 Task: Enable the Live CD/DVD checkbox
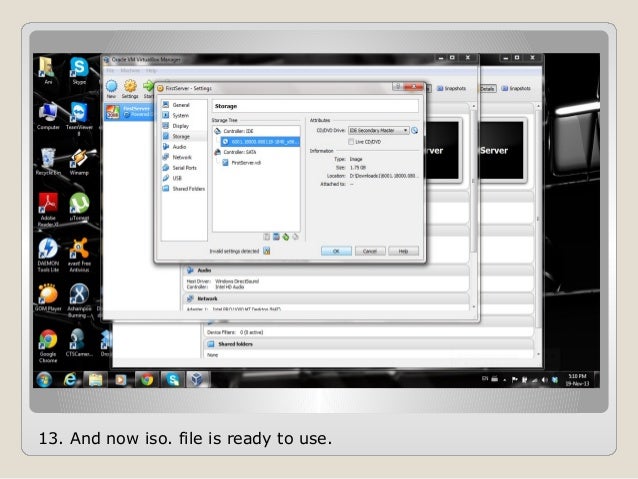click(350, 141)
